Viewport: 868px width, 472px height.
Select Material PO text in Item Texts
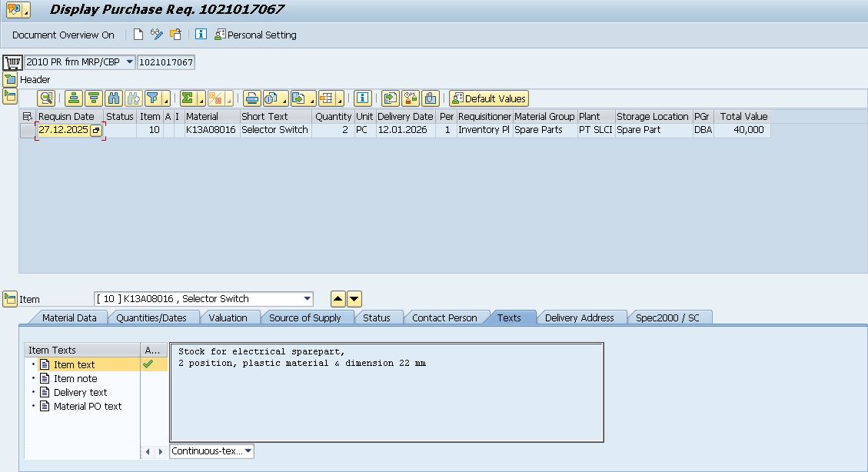[x=87, y=406]
